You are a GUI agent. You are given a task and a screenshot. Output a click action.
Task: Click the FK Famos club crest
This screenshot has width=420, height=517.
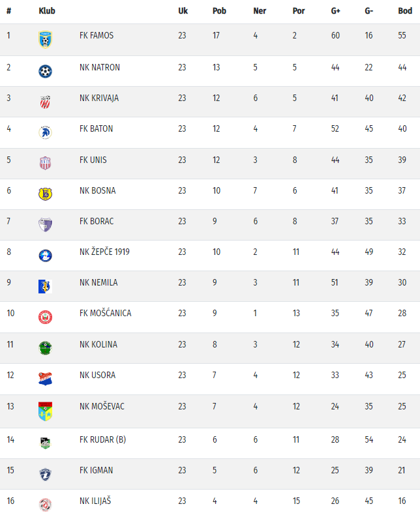point(45,39)
